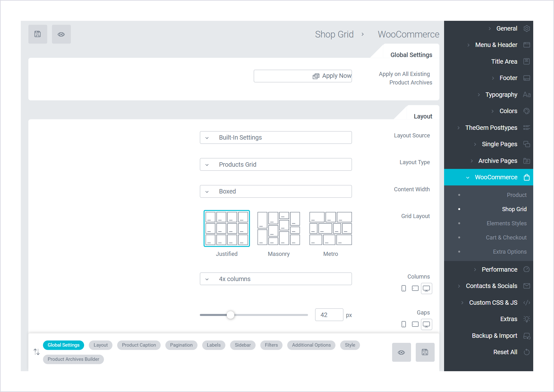This screenshot has height=392, width=554.
Task: Select desktop device icon under Gaps
Action: (426, 324)
